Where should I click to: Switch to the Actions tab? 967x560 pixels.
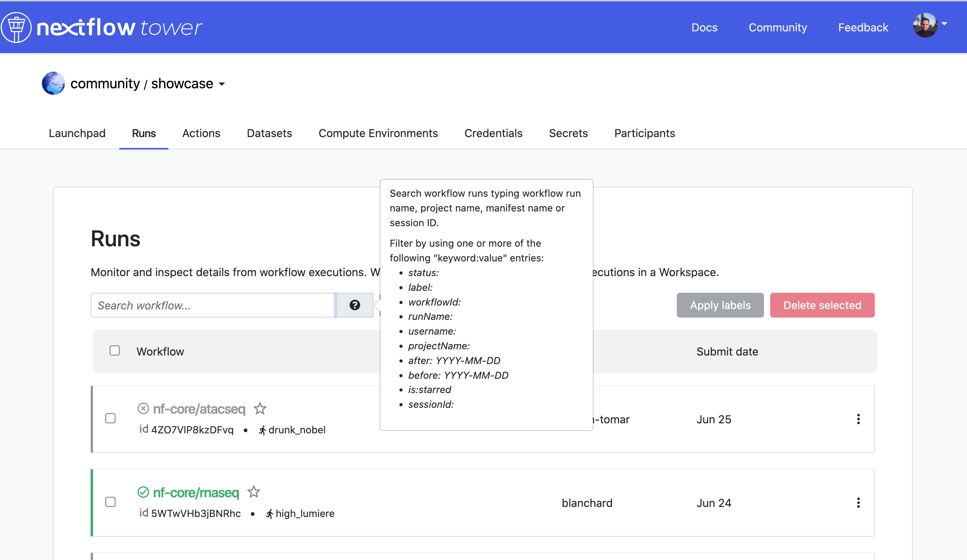(201, 133)
